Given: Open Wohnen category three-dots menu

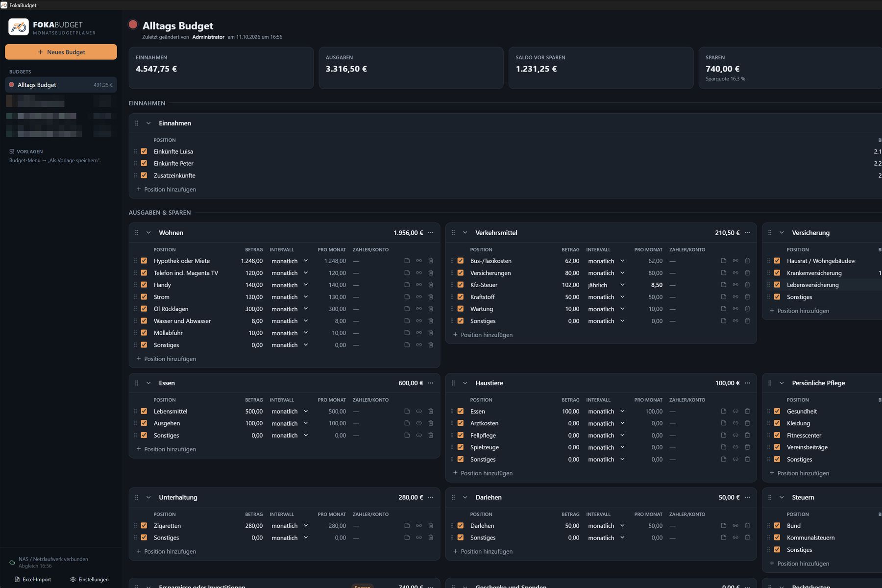Looking at the screenshot, I should pos(431,233).
